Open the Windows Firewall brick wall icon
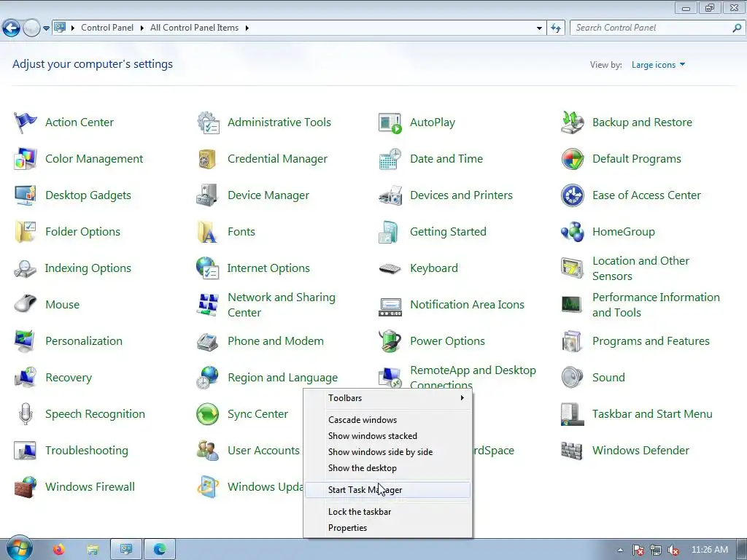The image size is (747, 560). (25, 486)
